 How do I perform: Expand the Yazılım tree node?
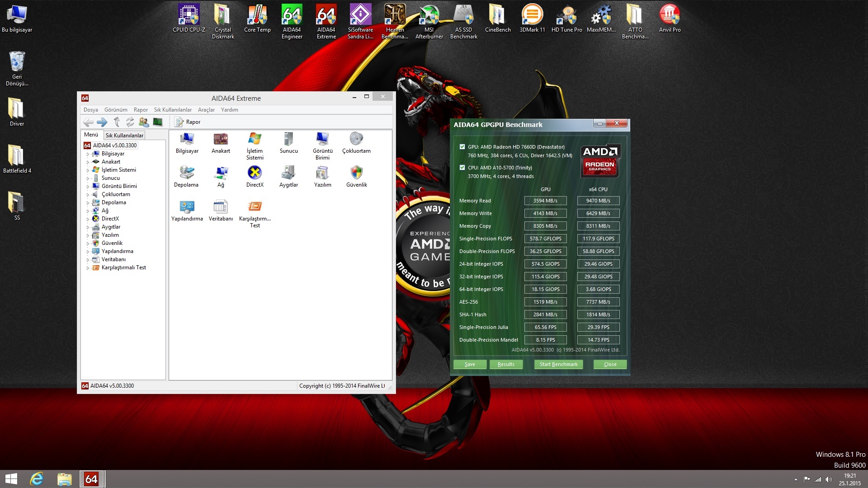(x=88, y=235)
